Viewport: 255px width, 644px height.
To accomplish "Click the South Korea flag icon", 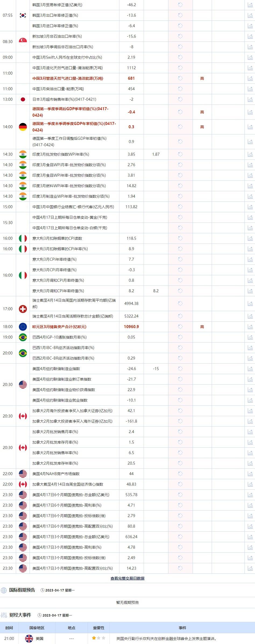I will click(x=23, y=15).
